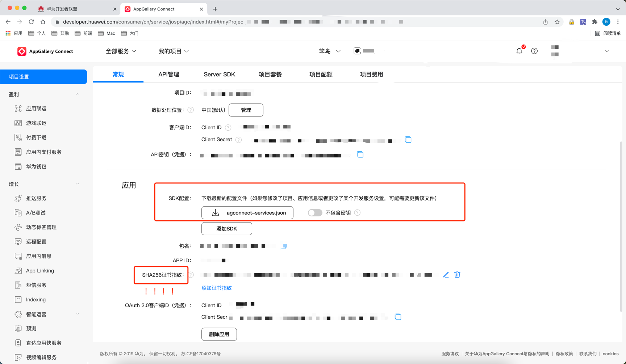Switch to 华为开发者联盟 browser tab

tap(77, 9)
